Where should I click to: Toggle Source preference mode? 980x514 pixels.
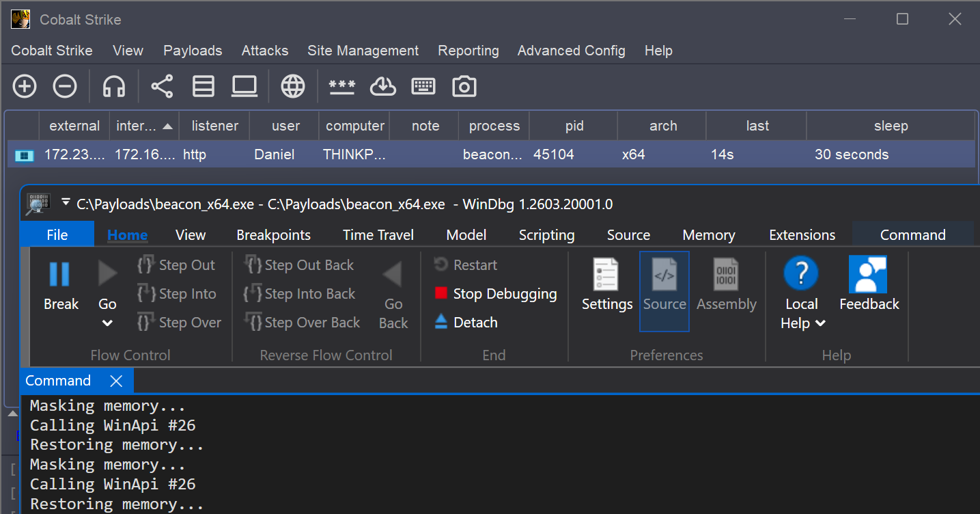point(664,291)
